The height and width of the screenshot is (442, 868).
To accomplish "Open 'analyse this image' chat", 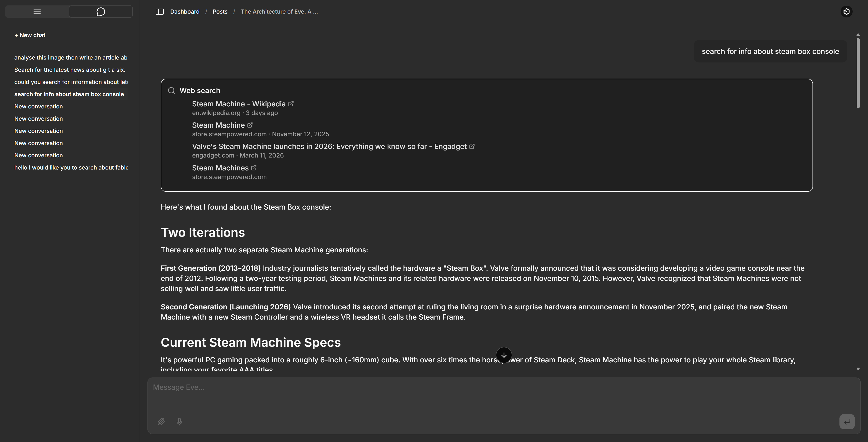I will [x=71, y=57].
